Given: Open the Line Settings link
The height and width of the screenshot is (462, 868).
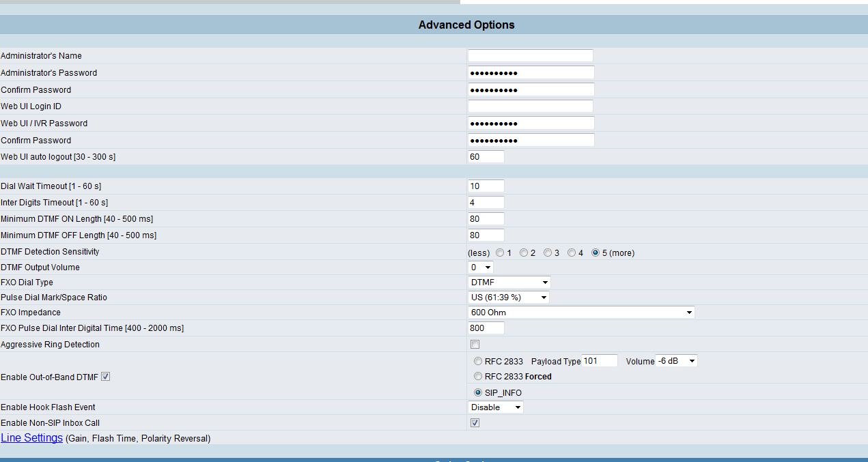Looking at the screenshot, I should tap(31, 438).
